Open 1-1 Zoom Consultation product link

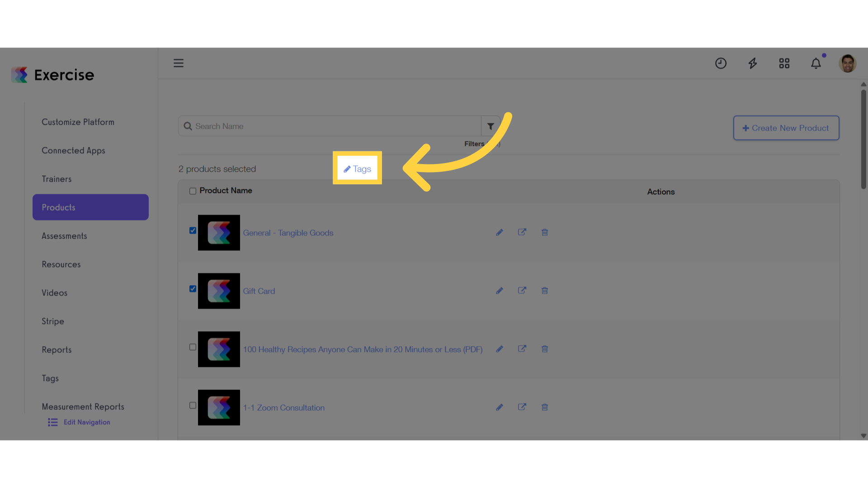click(283, 408)
